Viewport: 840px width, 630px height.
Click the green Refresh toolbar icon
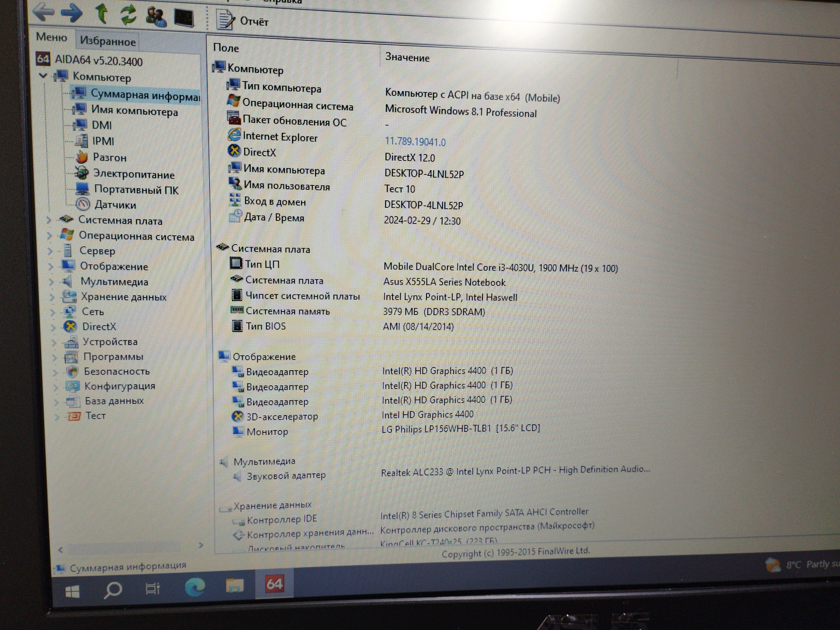[x=129, y=15]
